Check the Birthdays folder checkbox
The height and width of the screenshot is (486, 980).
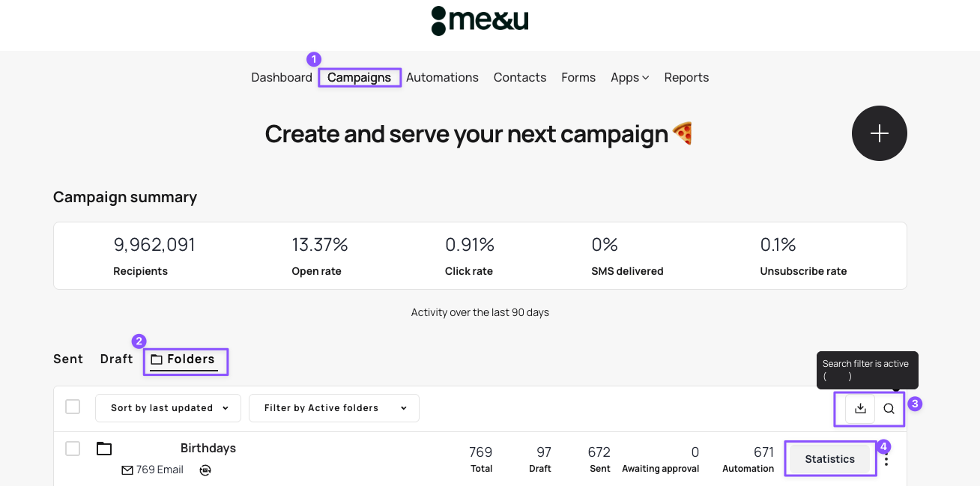coord(73,449)
